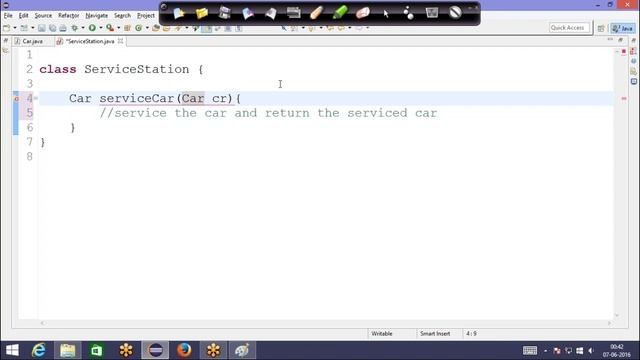The image size is (640, 360).
Task: Collapse the serviceCar method fold on line 4
Action: point(36,98)
